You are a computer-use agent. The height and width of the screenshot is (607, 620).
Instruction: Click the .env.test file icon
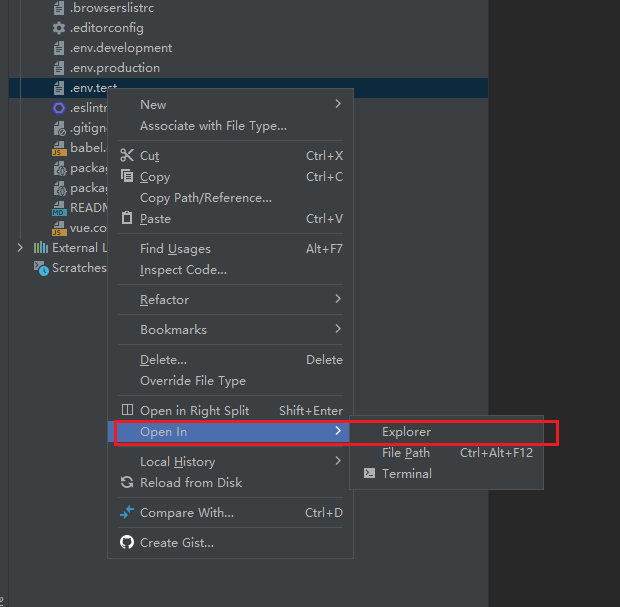59,88
